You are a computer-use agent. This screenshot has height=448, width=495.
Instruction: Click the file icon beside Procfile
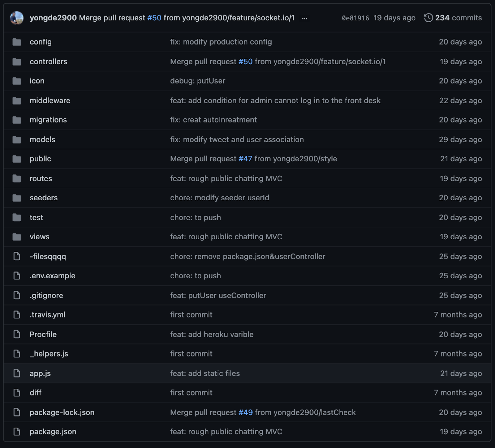pyautogui.click(x=17, y=334)
